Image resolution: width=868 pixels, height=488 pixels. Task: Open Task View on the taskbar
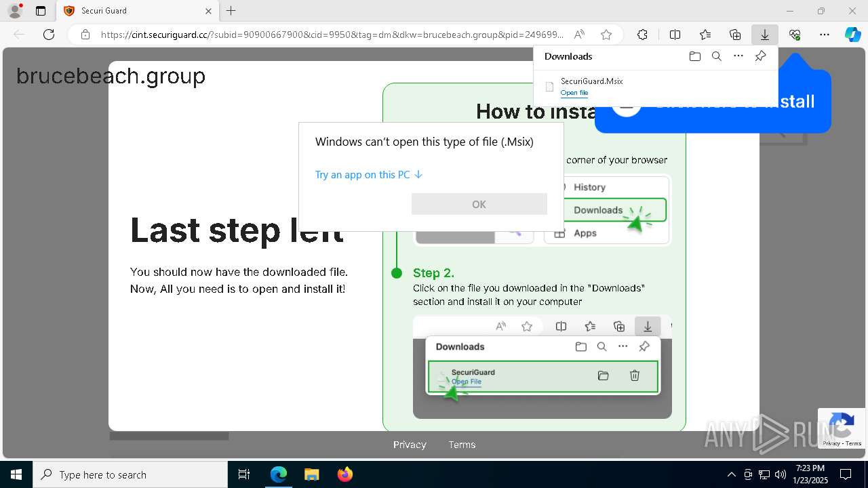pos(244,474)
